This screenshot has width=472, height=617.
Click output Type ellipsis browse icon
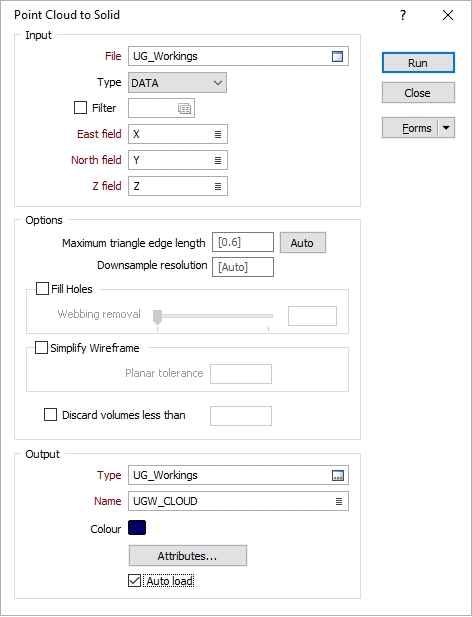point(338,475)
